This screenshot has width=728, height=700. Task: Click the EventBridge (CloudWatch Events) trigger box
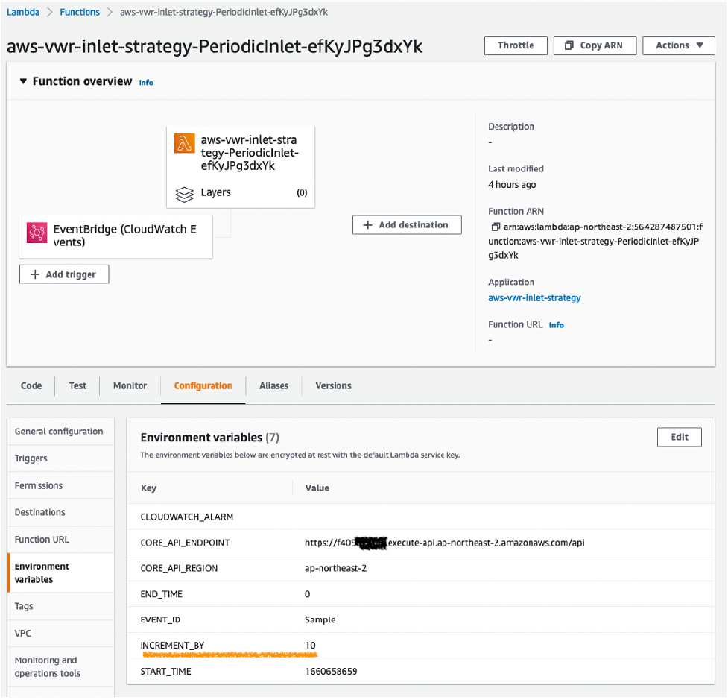[115, 236]
